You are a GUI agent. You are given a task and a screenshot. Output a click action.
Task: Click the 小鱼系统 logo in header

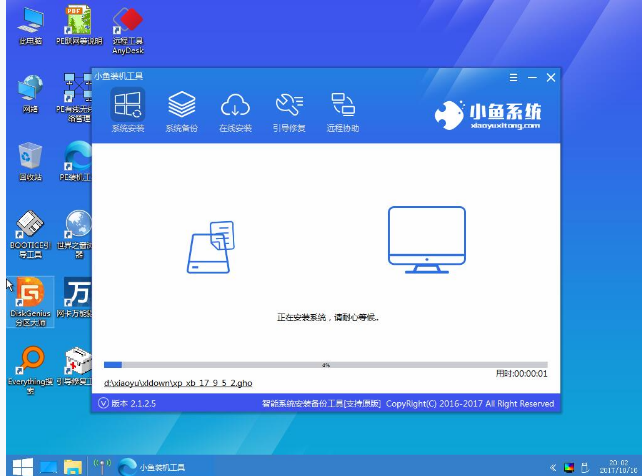point(490,115)
